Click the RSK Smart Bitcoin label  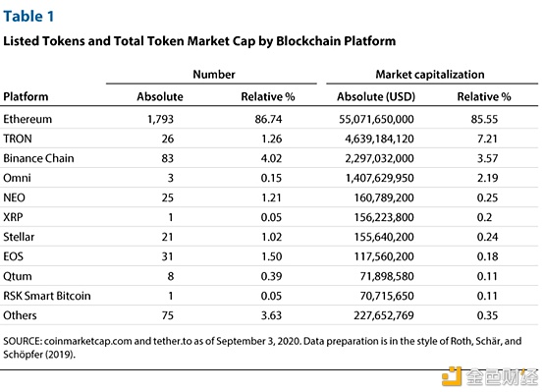tap(47, 296)
